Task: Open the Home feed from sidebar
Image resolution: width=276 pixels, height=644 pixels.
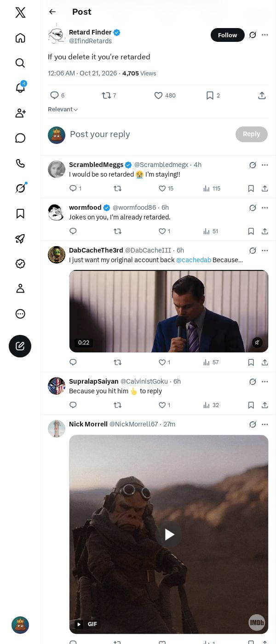Action: (x=20, y=38)
